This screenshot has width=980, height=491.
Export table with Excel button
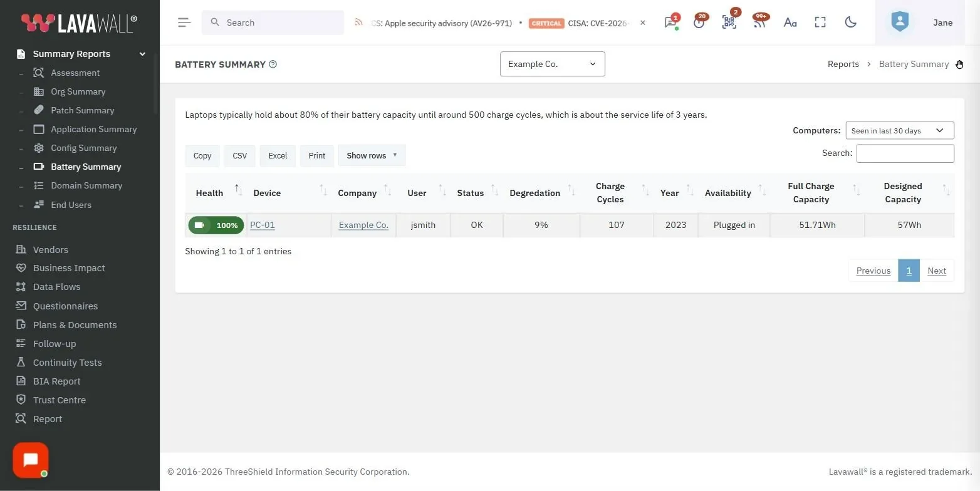point(278,155)
